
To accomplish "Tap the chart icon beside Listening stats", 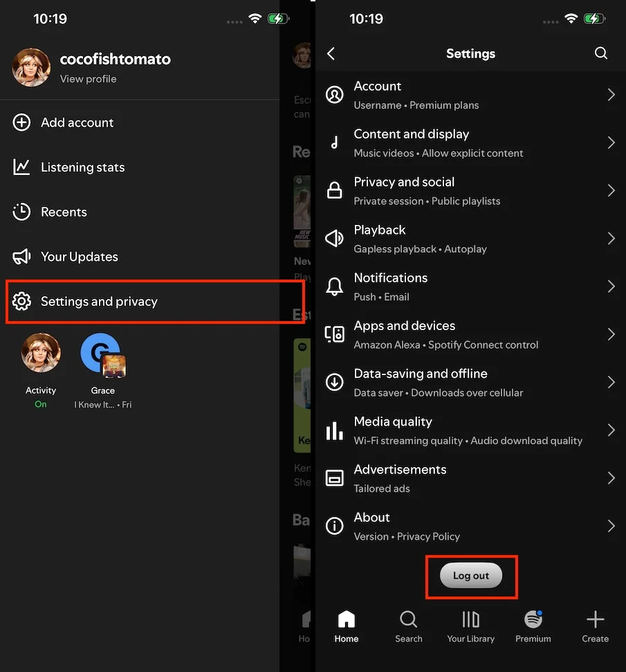I will (x=21, y=167).
